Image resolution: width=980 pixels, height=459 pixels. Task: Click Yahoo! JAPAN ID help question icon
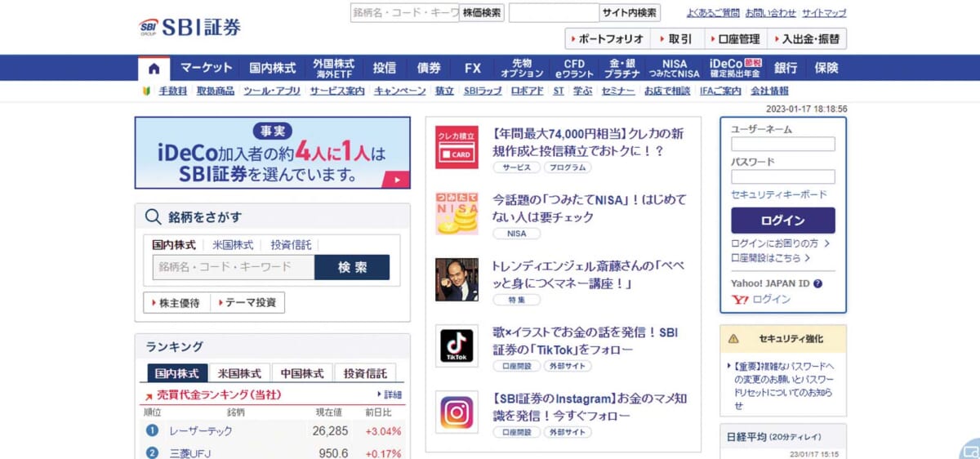(x=817, y=283)
